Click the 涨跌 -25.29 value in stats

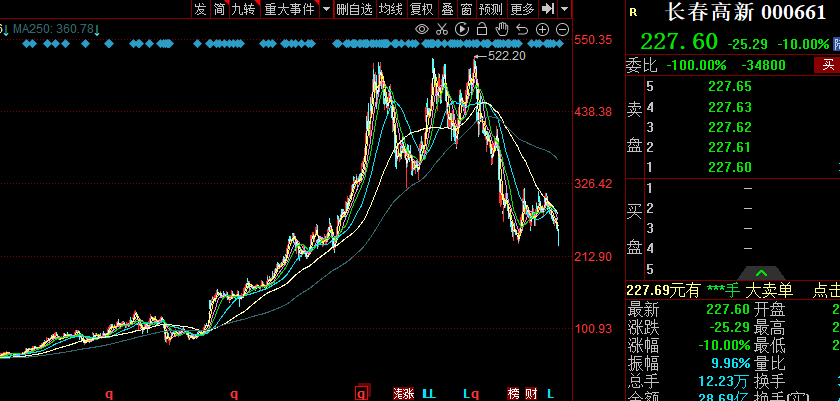pyautogui.click(x=729, y=327)
